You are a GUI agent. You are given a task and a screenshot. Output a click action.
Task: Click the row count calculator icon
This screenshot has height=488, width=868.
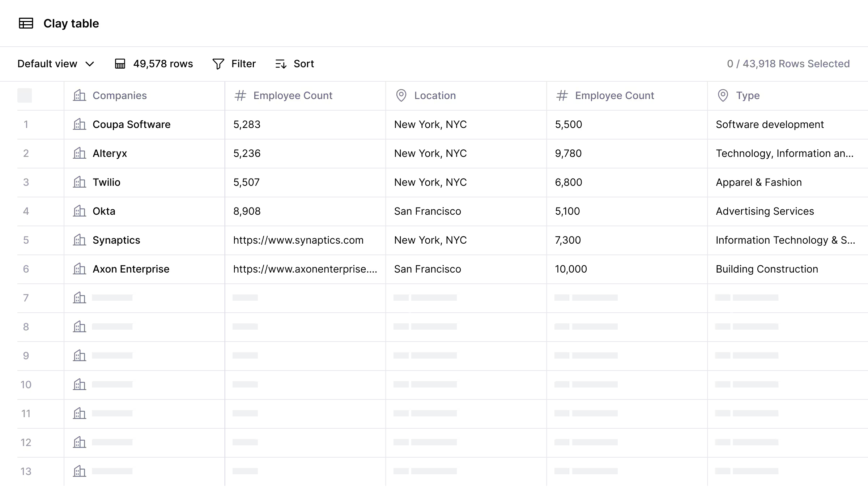point(120,64)
